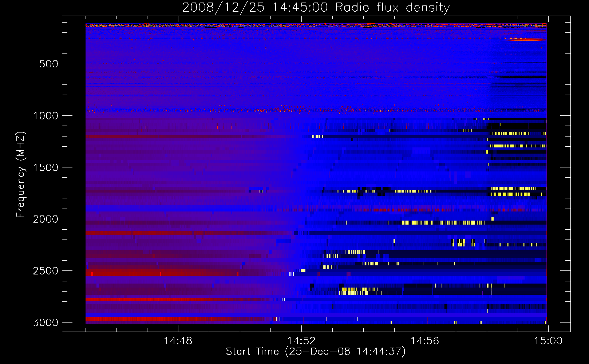This screenshot has width=589, height=364.
Task: Click the 14:48 time tick label
Action: tap(178, 341)
